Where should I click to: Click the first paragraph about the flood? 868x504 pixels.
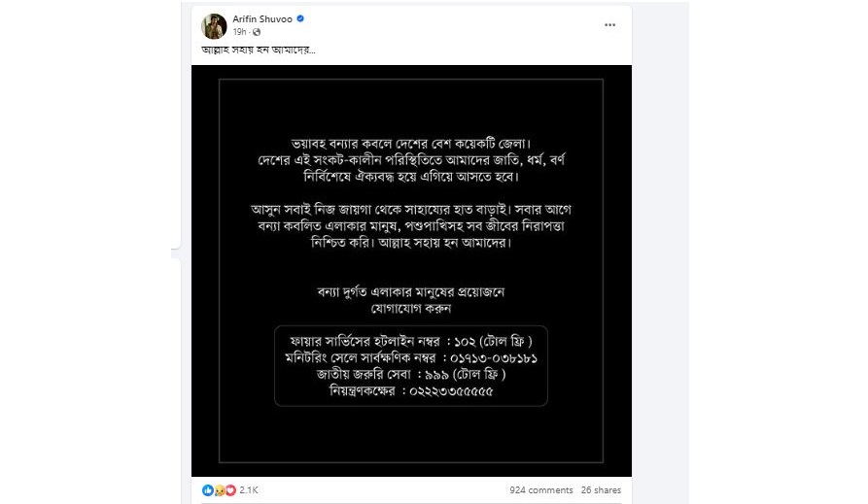411,160
